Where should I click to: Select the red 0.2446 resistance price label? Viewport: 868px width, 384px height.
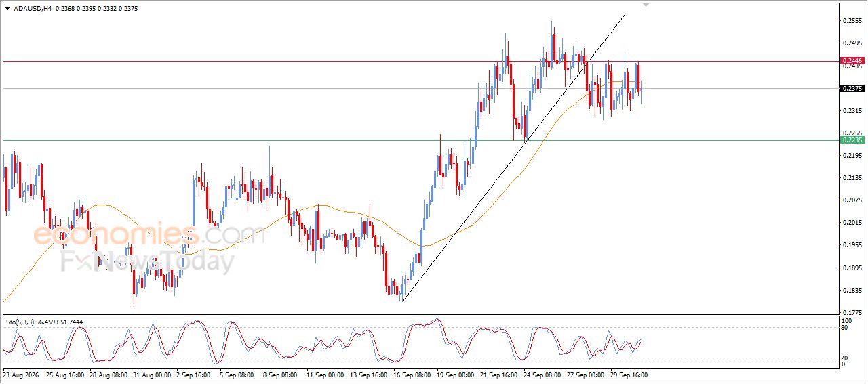[x=852, y=61]
